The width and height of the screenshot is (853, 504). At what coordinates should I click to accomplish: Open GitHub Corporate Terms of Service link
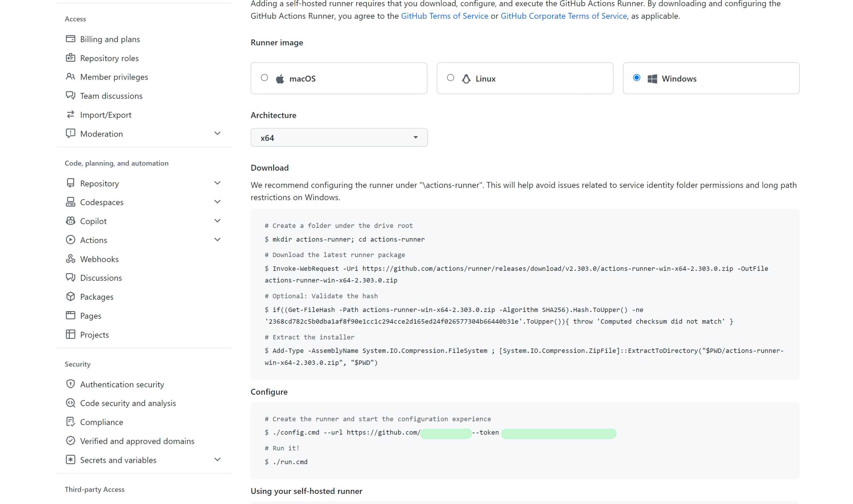(564, 16)
